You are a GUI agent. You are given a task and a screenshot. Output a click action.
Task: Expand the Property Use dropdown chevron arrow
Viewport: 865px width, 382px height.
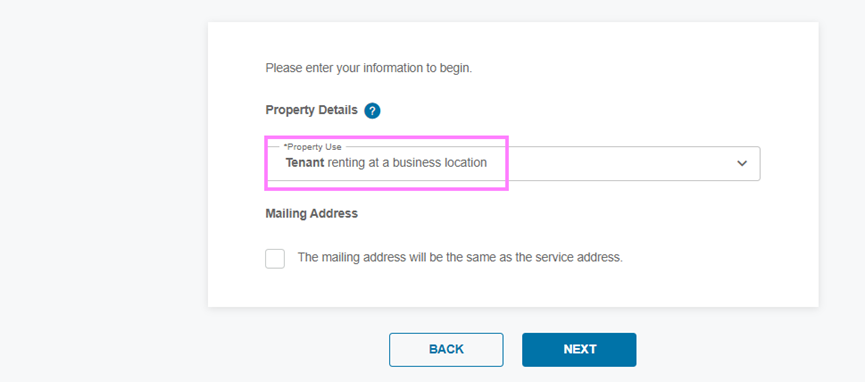tap(742, 163)
